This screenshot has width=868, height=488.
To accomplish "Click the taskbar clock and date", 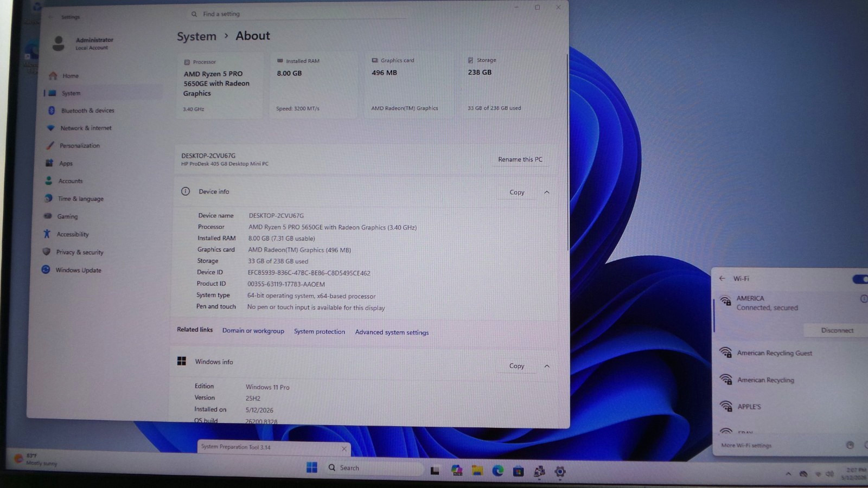I will click(854, 474).
